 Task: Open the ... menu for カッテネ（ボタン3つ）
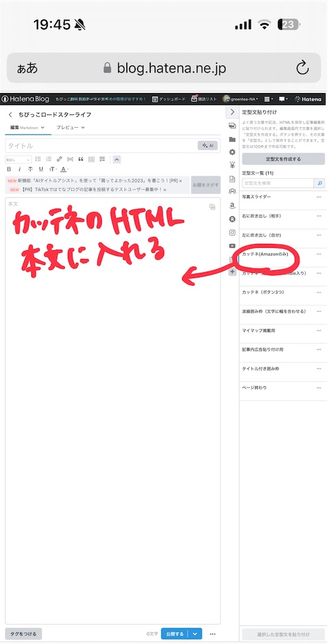click(319, 292)
